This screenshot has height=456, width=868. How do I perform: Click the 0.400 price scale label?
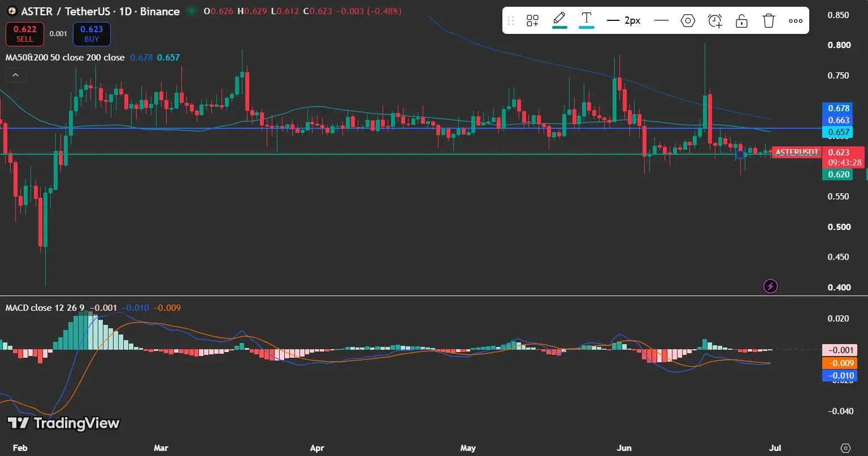click(x=839, y=287)
